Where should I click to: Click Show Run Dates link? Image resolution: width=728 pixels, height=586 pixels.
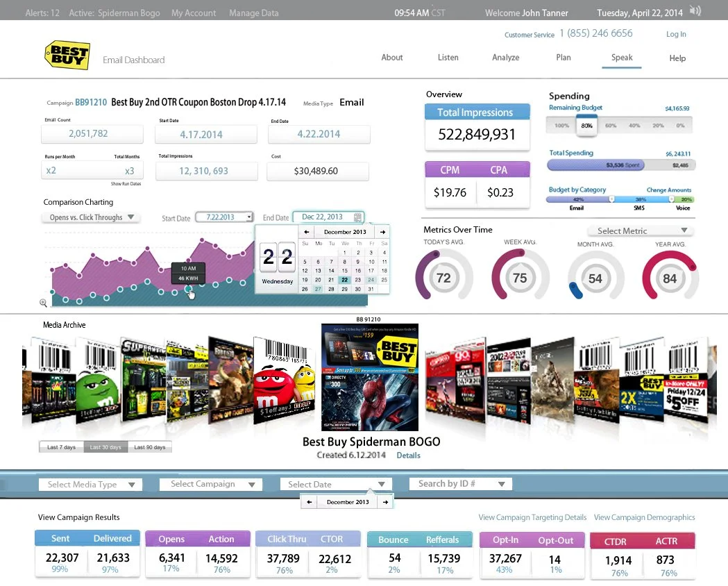[126, 184]
